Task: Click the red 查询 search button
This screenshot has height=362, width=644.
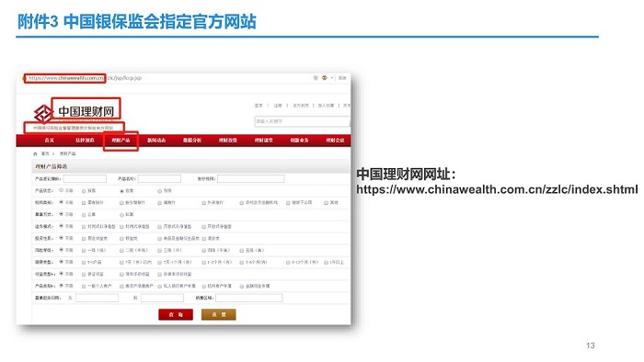Action: point(176,314)
